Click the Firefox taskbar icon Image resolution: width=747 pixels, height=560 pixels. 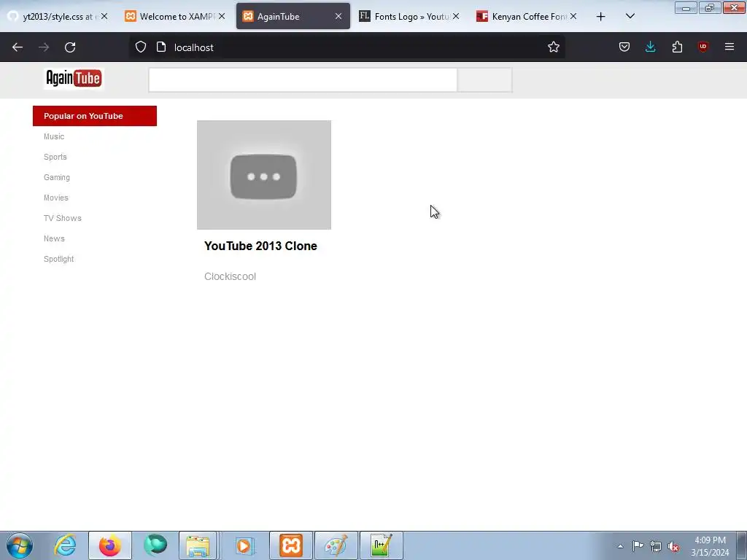pyautogui.click(x=110, y=545)
